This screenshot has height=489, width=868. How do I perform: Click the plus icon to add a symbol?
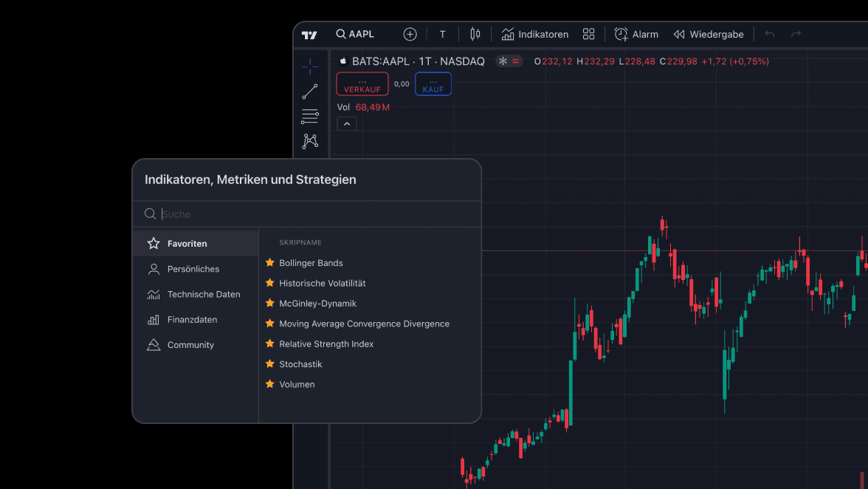pos(410,34)
